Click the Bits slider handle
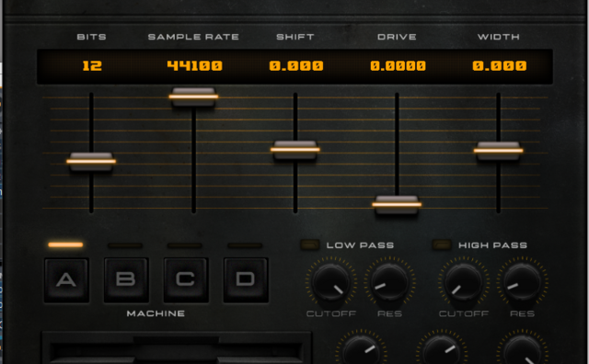 click(x=91, y=162)
